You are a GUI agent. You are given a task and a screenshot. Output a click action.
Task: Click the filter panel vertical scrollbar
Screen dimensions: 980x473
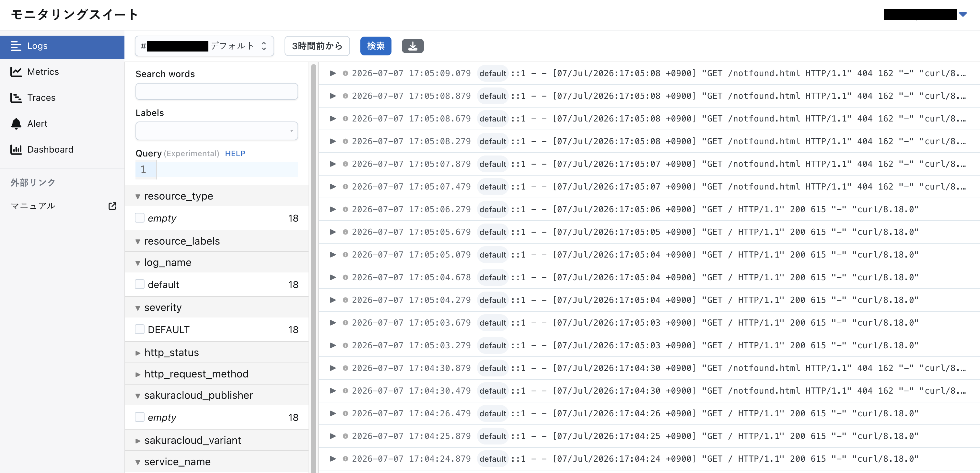313,266
